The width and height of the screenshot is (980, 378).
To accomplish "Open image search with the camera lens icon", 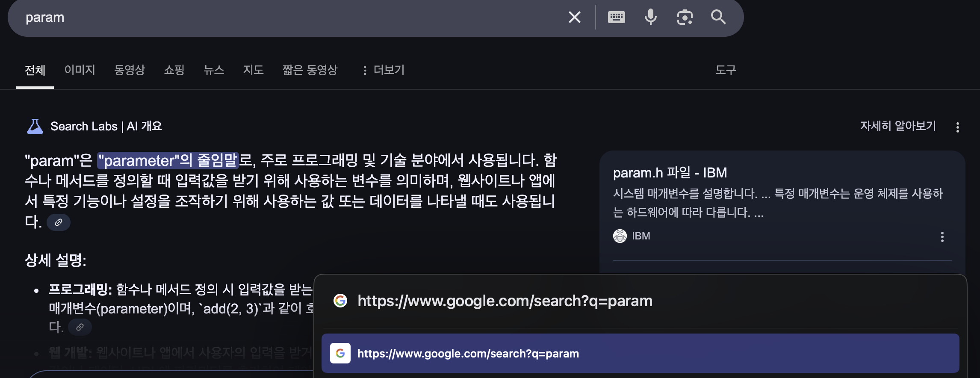I will click(685, 18).
